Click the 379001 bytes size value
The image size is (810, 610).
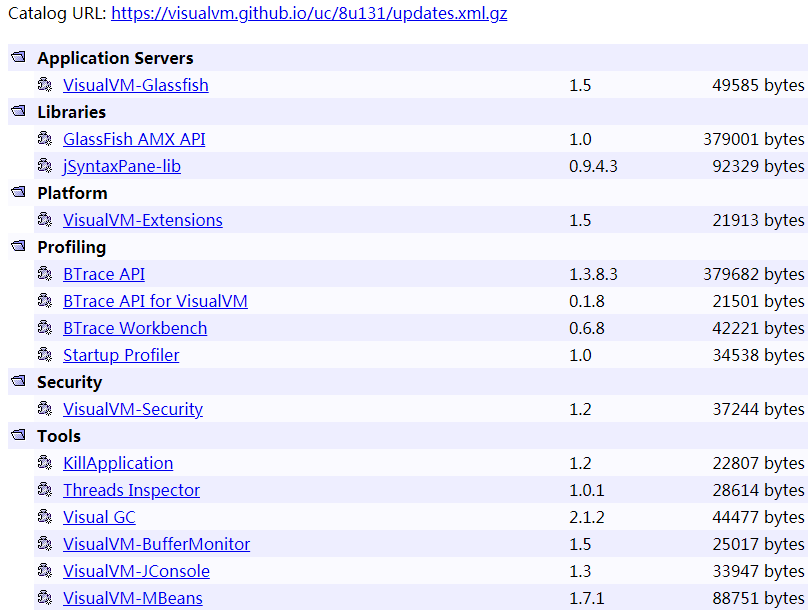pos(754,139)
